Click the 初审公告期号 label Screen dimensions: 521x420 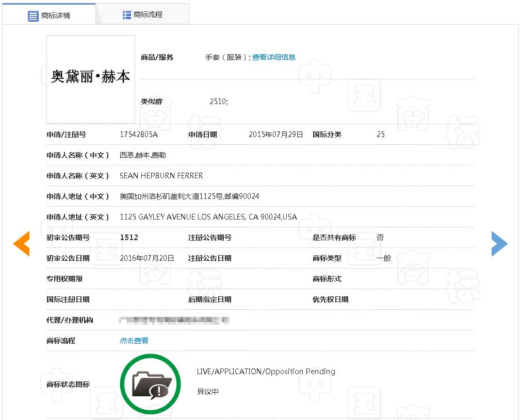68,238
